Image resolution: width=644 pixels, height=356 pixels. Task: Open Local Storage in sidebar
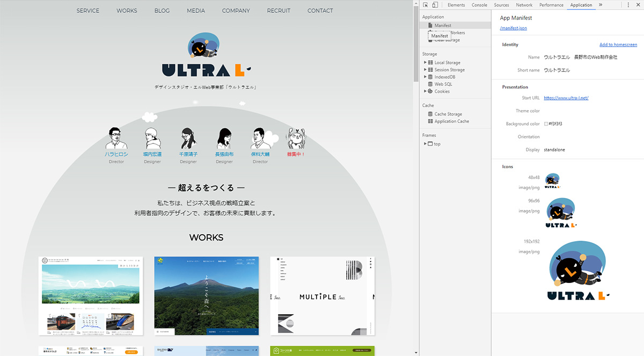(447, 63)
